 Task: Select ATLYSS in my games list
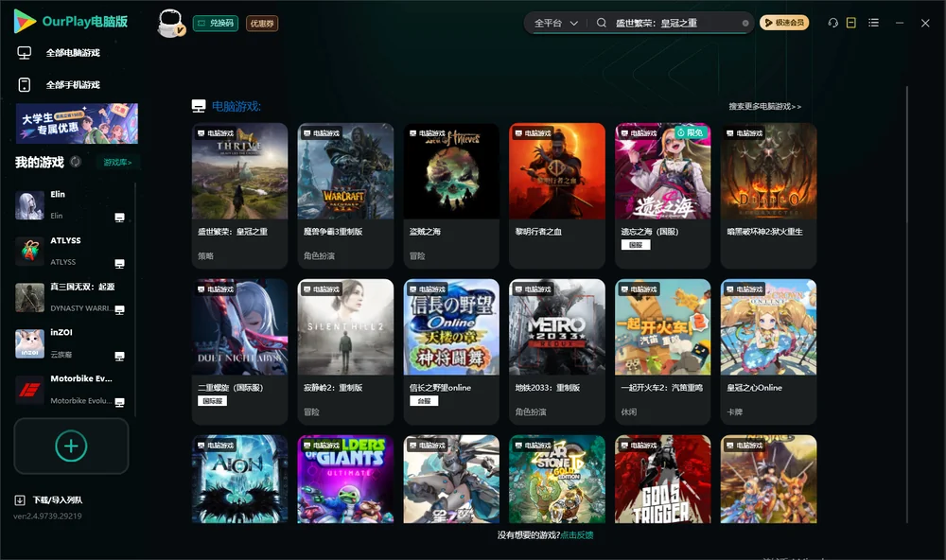(69, 252)
